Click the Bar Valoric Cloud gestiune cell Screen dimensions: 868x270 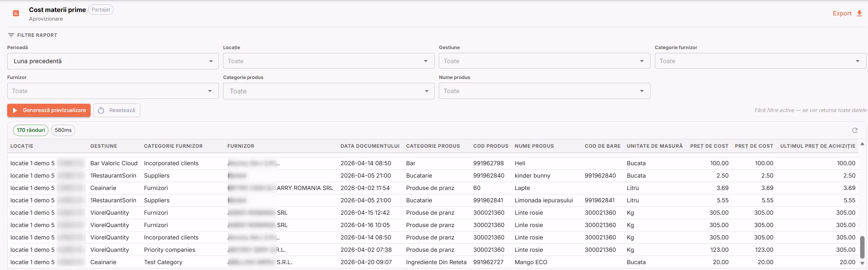click(114, 163)
